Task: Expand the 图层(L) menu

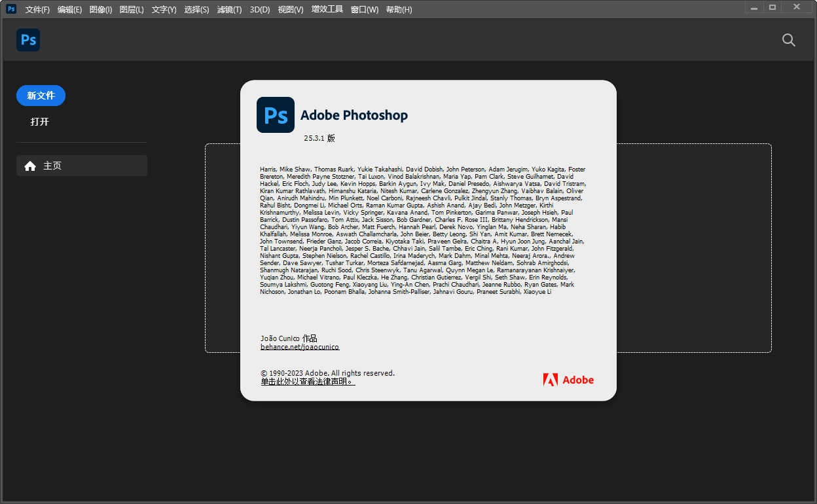Action: [x=132, y=10]
